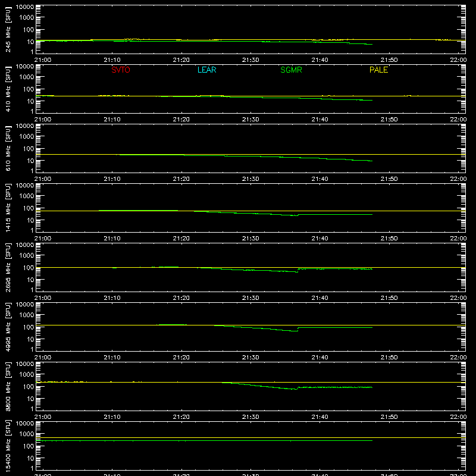Select the 4995 MHz [SFU] axis title
This screenshot has width=476, height=476.
pos(8,327)
